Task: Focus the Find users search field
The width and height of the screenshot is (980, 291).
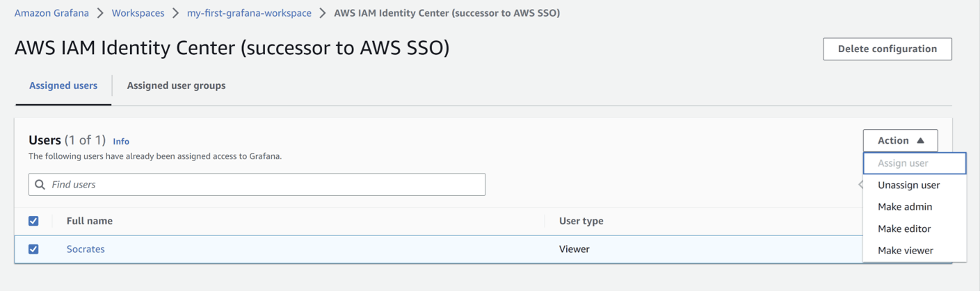Action: pos(264,185)
